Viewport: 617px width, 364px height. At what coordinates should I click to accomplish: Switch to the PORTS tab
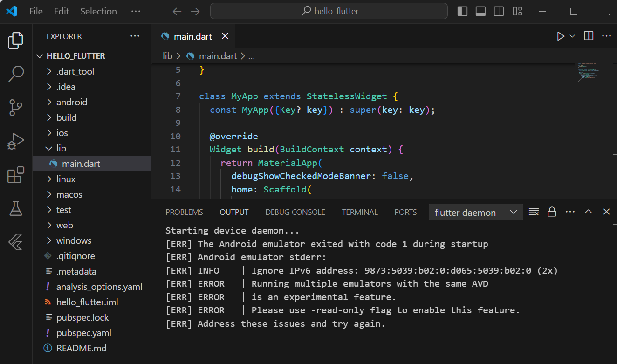pos(405,212)
